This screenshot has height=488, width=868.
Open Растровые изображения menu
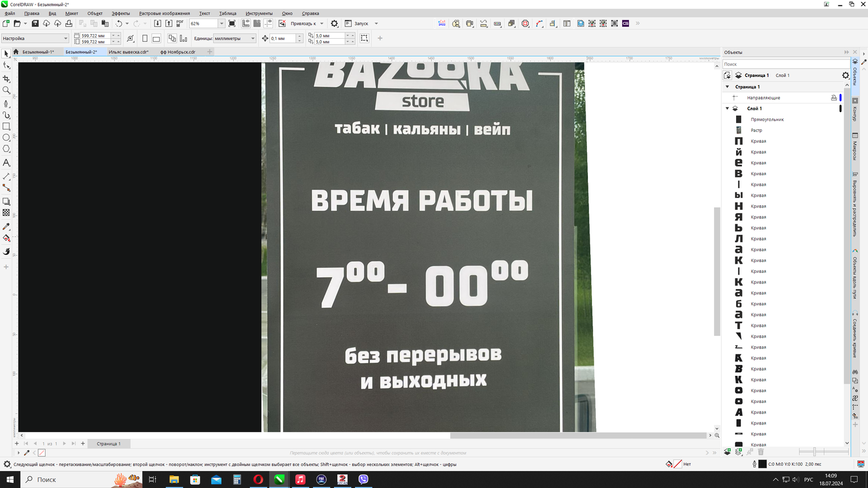(x=164, y=13)
